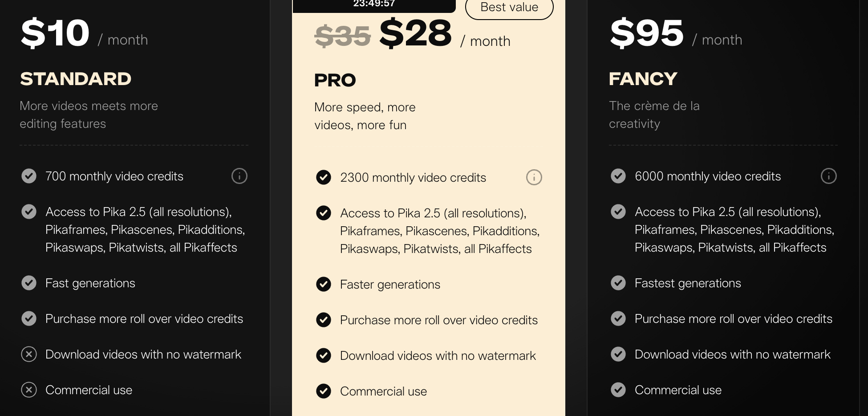Screen dimensions: 868x416
Task: Open info icon for 6000 monthly credits
Action: tap(829, 176)
